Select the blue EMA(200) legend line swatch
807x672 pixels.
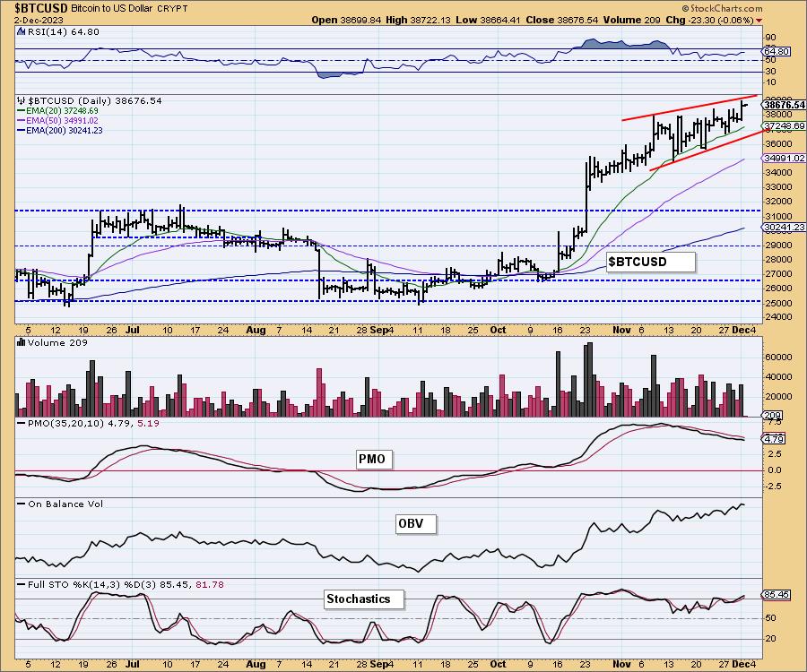coord(21,131)
